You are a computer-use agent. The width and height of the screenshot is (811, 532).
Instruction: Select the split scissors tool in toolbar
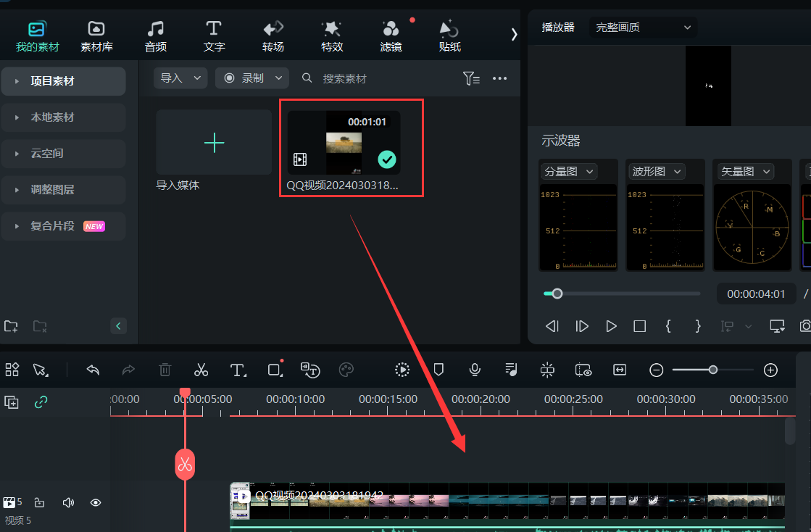click(x=201, y=370)
